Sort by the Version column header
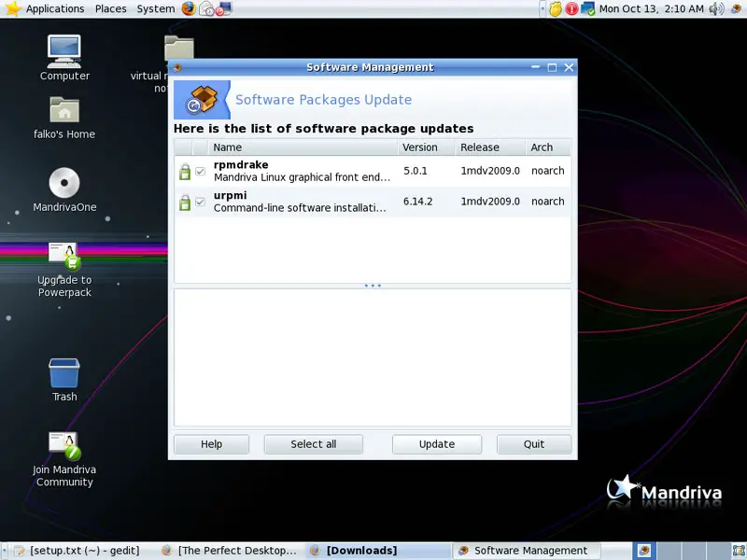747x560 pixels. coord(427,147)
